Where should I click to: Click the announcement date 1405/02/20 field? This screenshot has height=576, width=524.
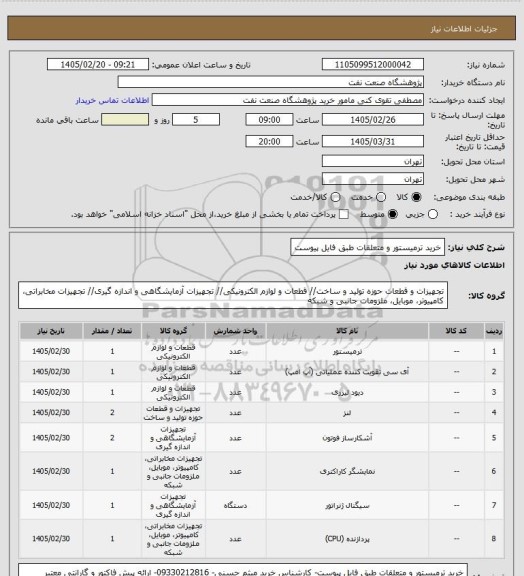pos(98,64)
